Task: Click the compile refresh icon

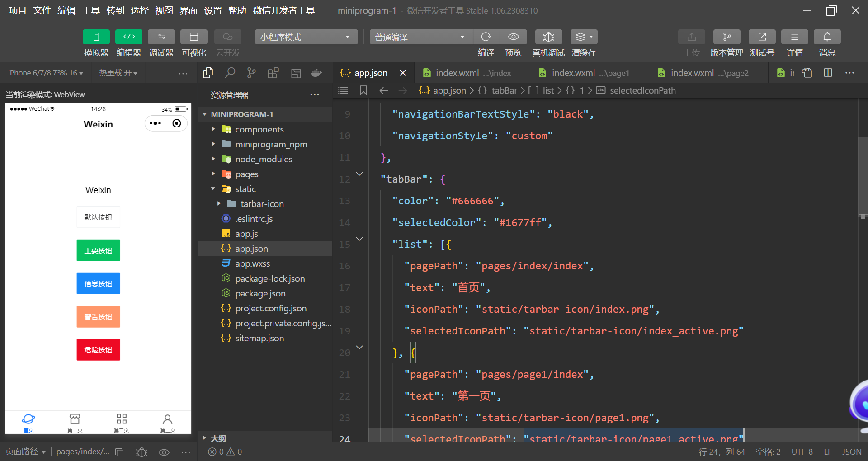Action: coord(486,37)
